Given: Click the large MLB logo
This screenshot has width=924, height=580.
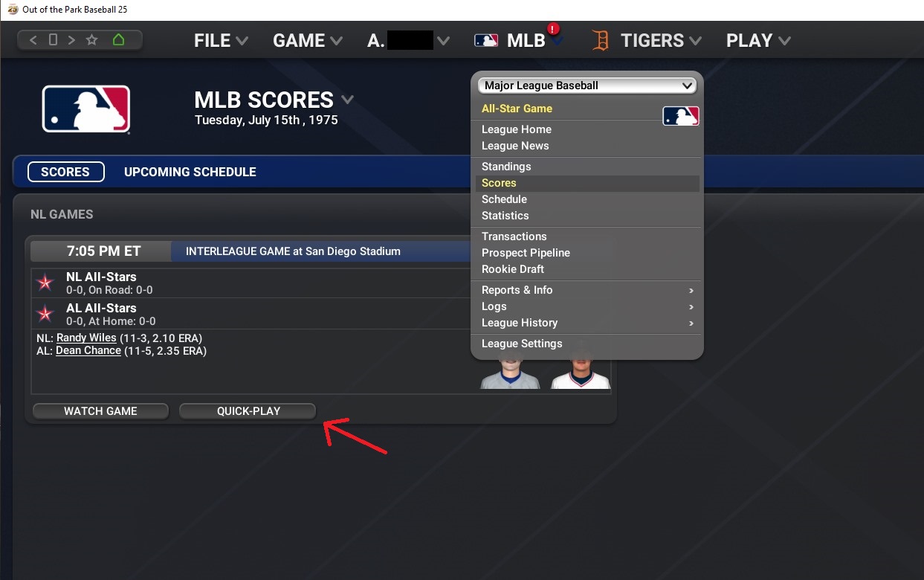Looking at the screenshot, I should pos(86,109).
